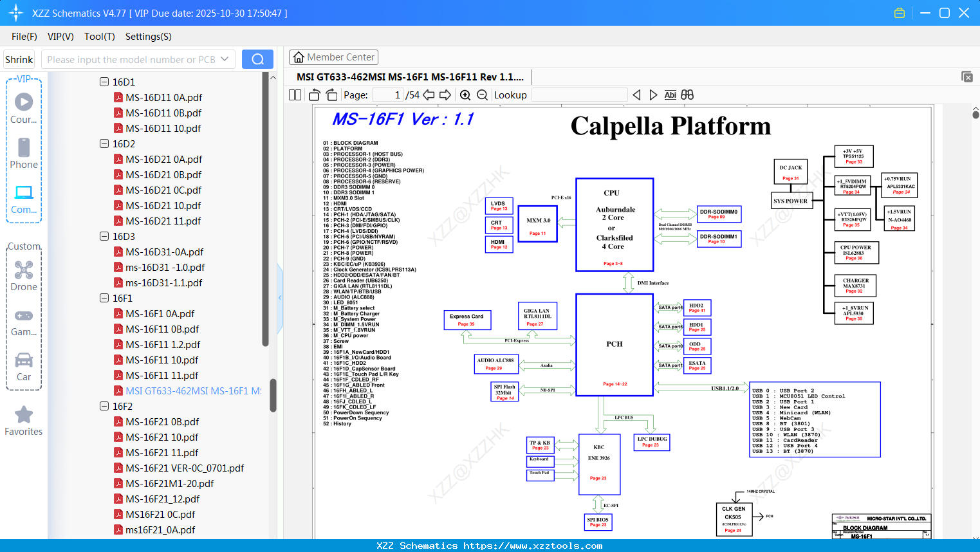Click the file tree collapse handle

(280, 298)
